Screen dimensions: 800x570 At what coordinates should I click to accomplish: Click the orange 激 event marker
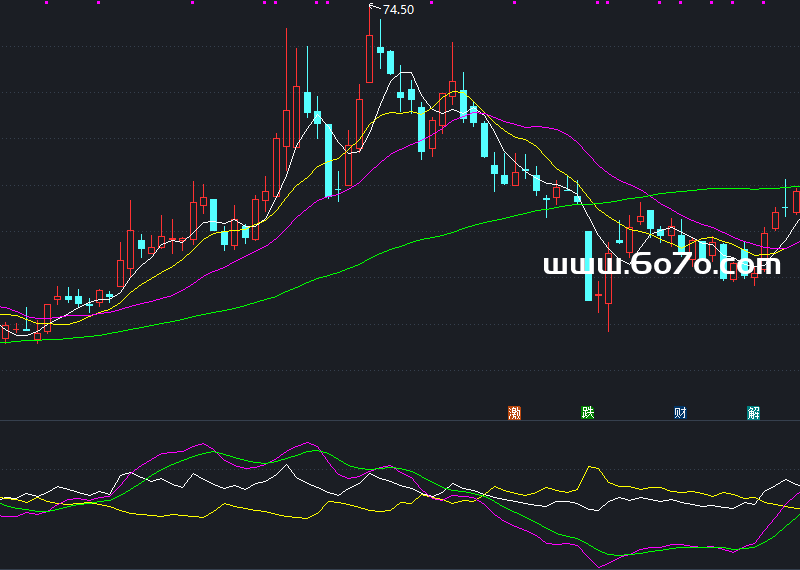pyautogui.click(x=515, y=412)
